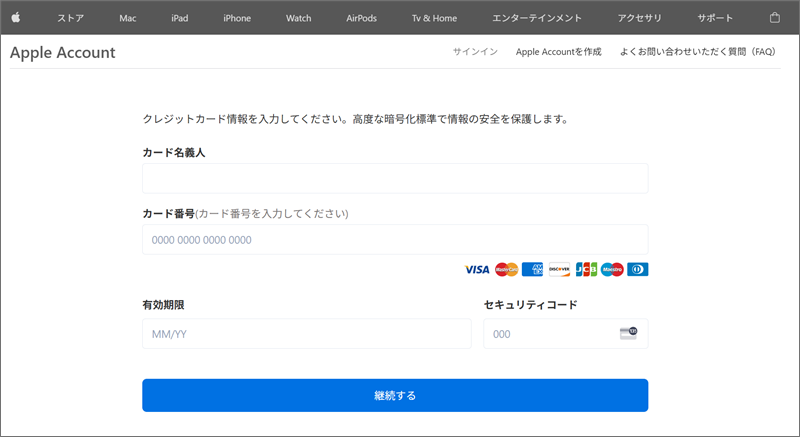
Task: Open the エンターテインメント menu item
Action: click(537, 18)
